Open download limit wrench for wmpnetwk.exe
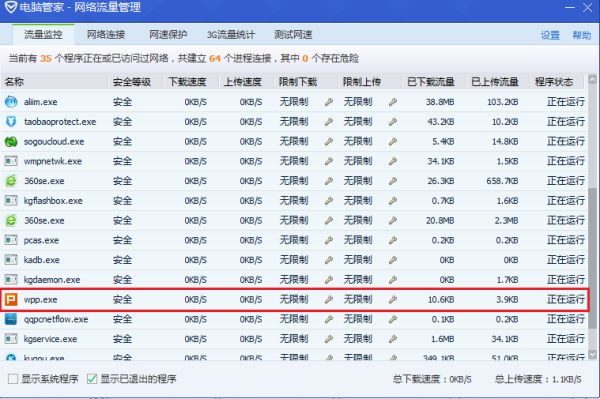 point(329,161)
